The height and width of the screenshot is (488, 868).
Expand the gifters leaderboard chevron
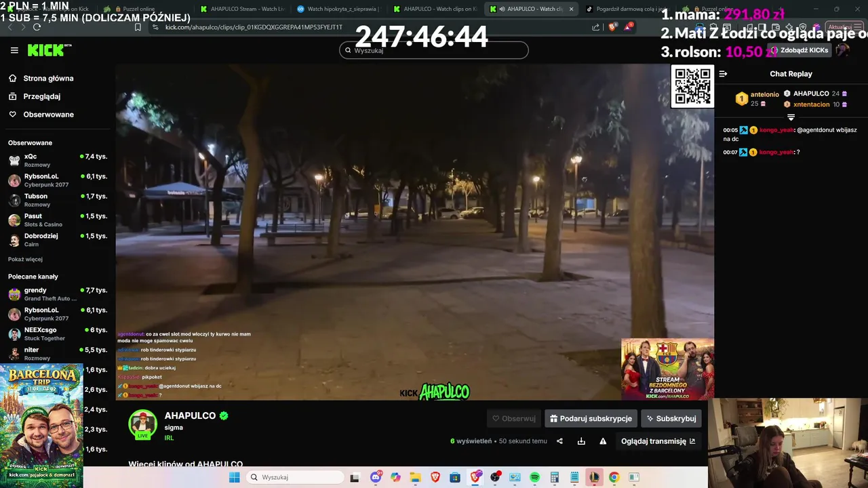click(x=791, y=117)
